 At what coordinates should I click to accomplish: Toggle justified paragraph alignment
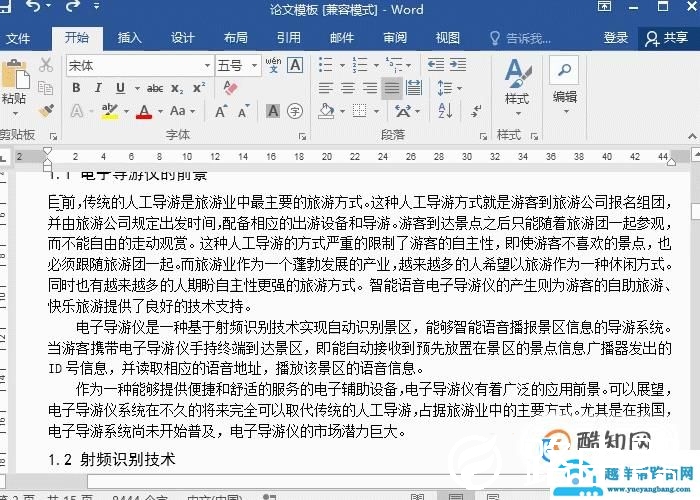pos(392,88)
